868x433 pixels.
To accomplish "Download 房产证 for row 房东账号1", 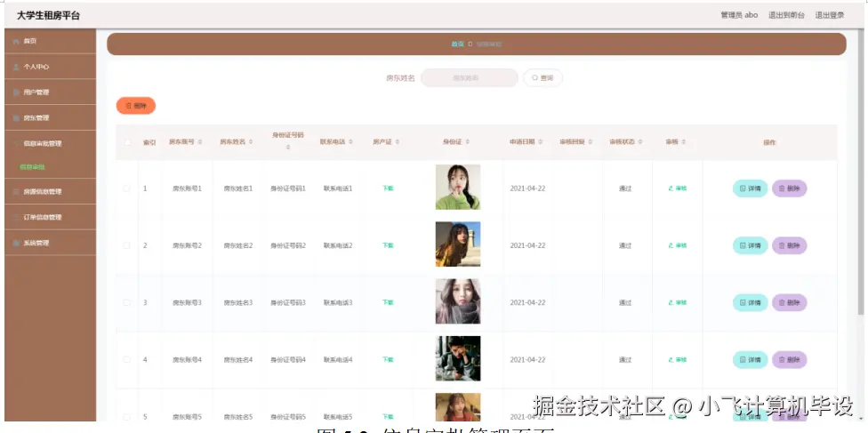I will coord(388,188).
